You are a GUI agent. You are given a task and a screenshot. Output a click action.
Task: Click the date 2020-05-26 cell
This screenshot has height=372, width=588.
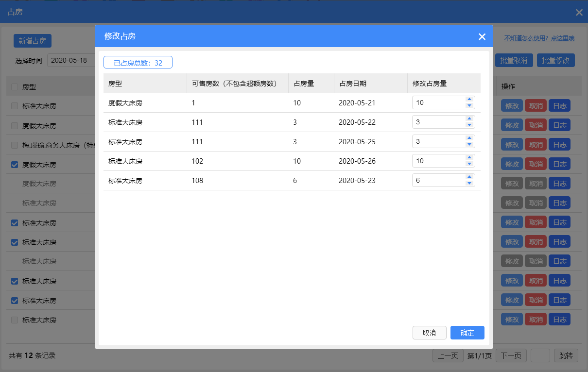tap(357, 161)
